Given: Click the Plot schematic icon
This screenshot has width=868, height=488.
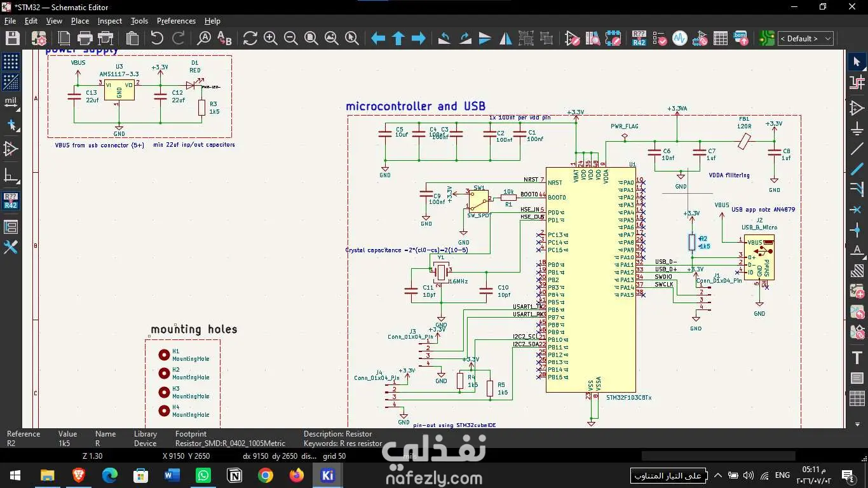Looking at the screenshot, I should pyautogui.click(x=105, y=38).
